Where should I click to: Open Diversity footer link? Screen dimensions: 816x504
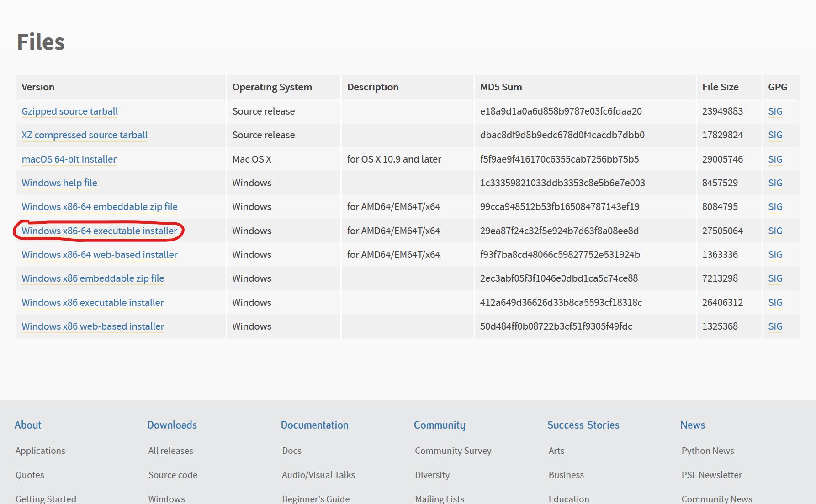click(x=432, y=475)
